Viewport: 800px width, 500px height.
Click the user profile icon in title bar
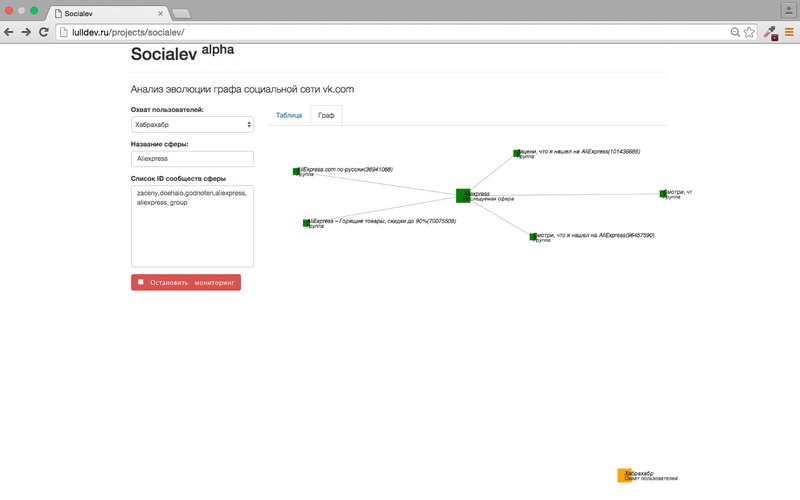point(788,10)
